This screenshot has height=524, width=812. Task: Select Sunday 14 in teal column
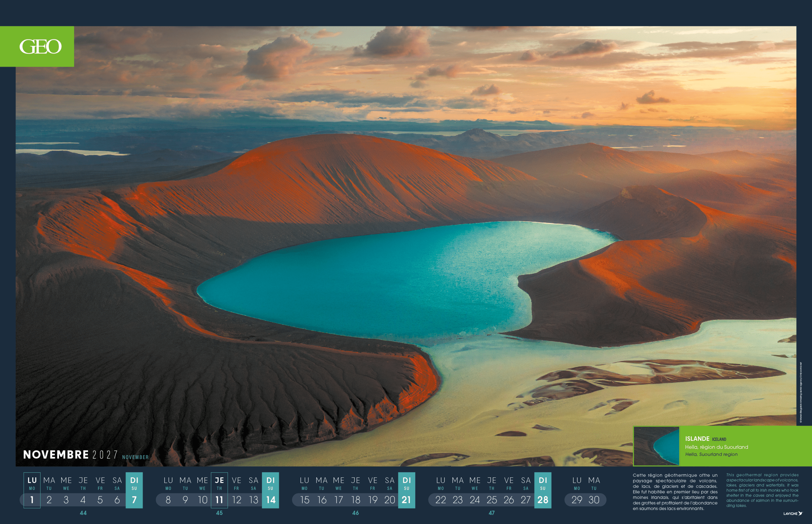tap(271, 500)
